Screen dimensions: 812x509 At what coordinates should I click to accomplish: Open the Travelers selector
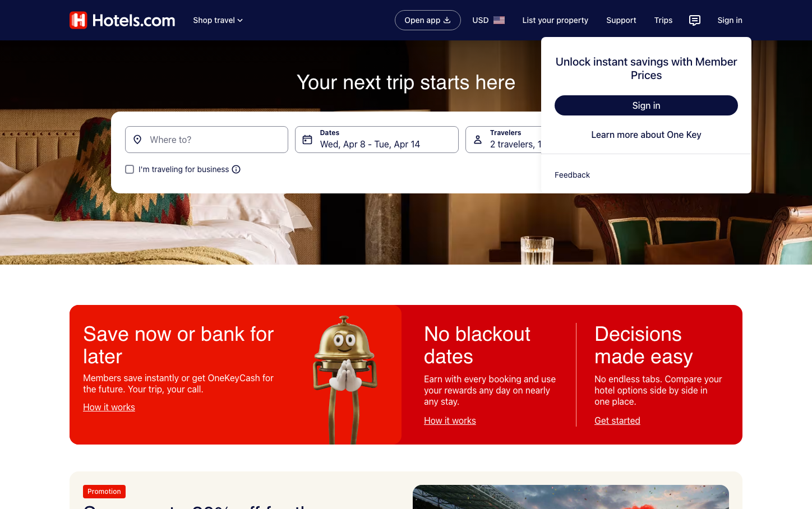(x=504, y=140)
